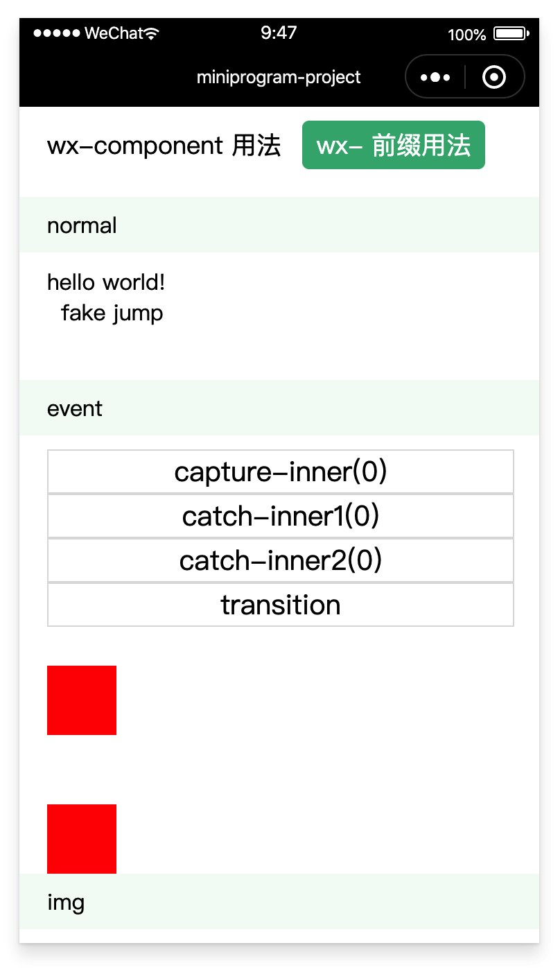The image size is (560, 968).
Task: Follow the fake jump link
Action: pos(112,313)
